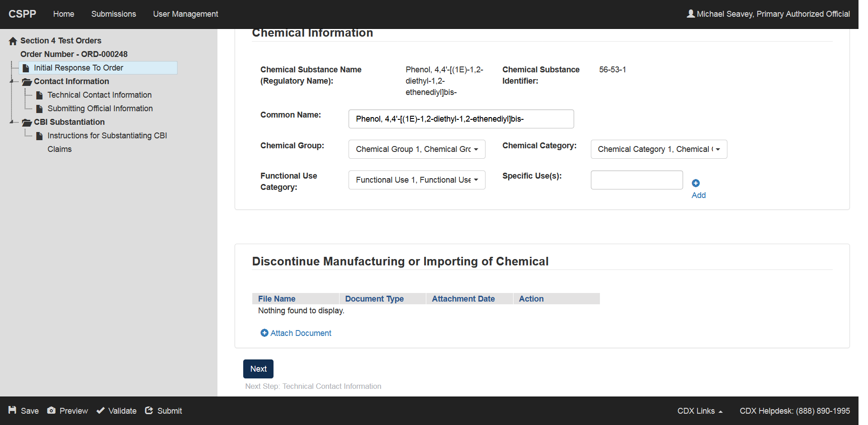This screenshot has width=868, height=425.
Task: Open the Chemical Category dropdown
Action: [659, 149]
